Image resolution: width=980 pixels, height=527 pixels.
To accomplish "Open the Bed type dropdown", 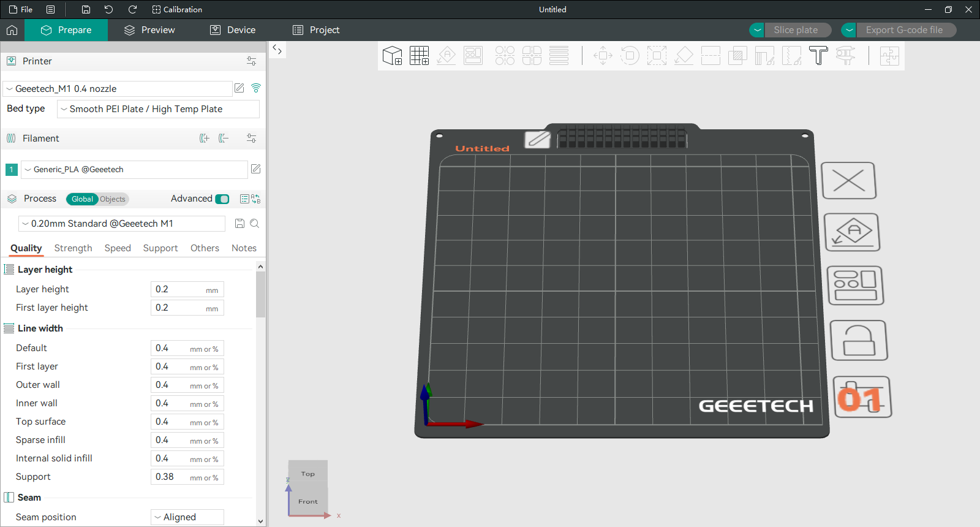I will tap(158, 109).
